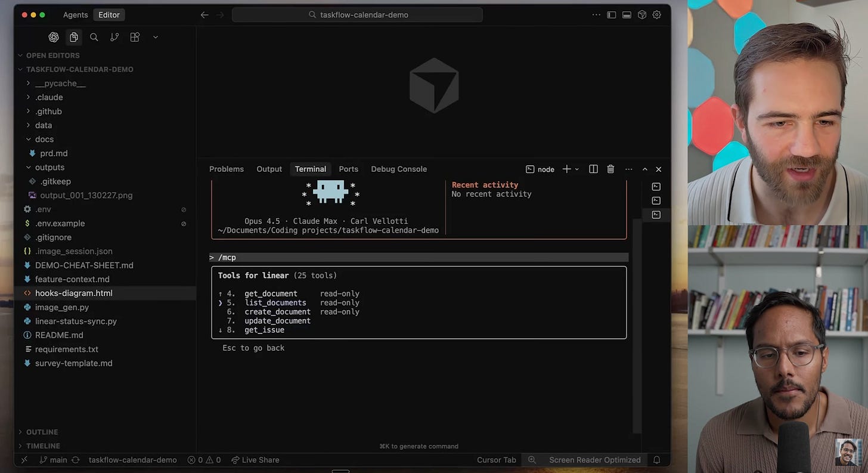
Task: Kill the terminal with the trash icon
Action: point(610,169)
